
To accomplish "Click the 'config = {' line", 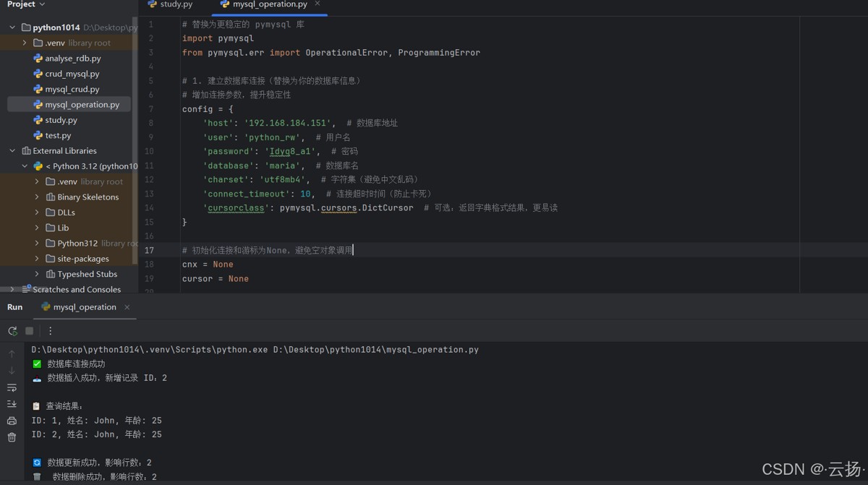I will click(x=208, y=109).
